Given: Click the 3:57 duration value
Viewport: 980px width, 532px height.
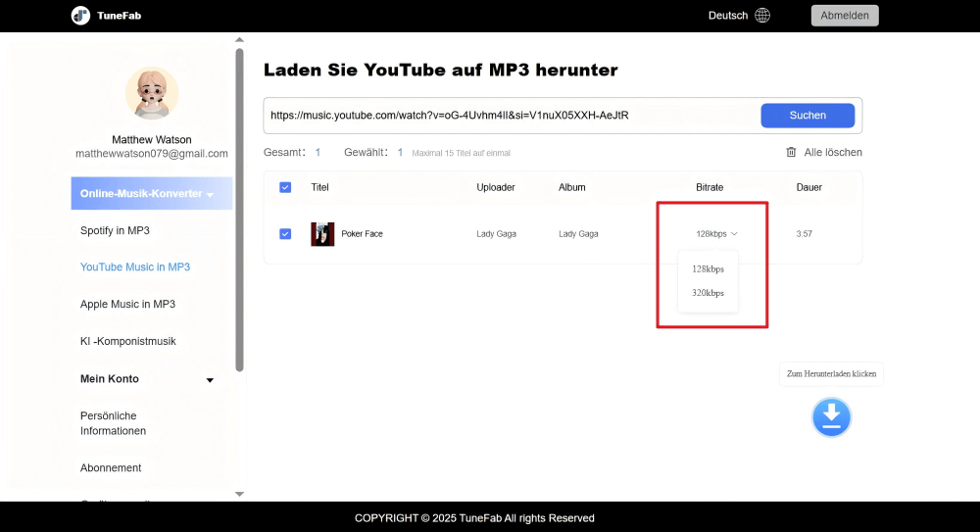Looking at the screenshot, I should point(805,234).
